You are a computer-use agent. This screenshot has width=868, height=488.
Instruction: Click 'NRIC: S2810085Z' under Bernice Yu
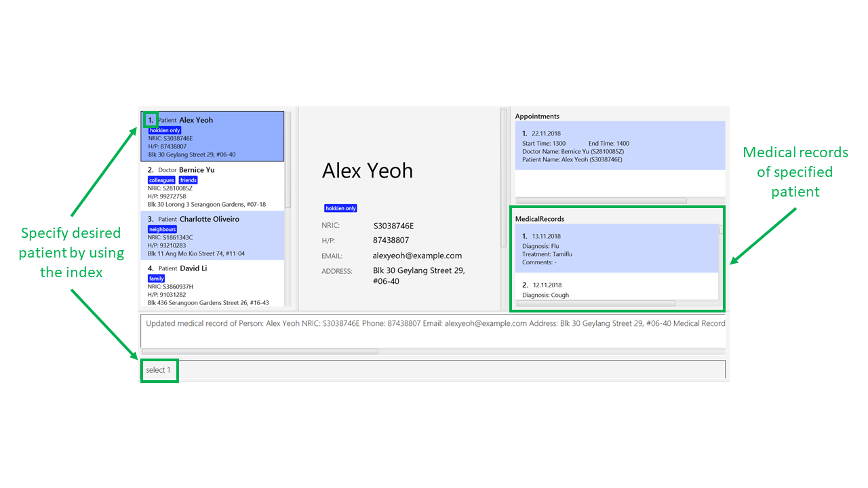pyautogui.click(x=170, y=188)
